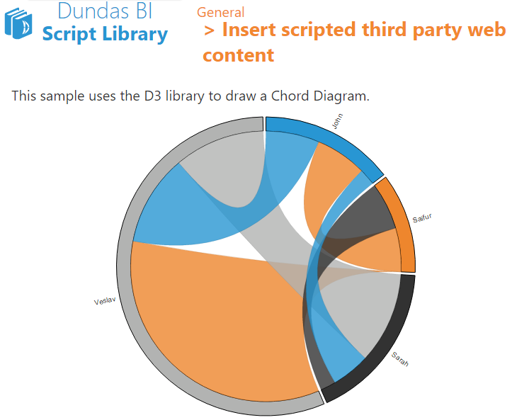Image resolution: width=512 pixels, height=420 pixels.
Task: Click the John label text
Action: (x=337, y=121)
